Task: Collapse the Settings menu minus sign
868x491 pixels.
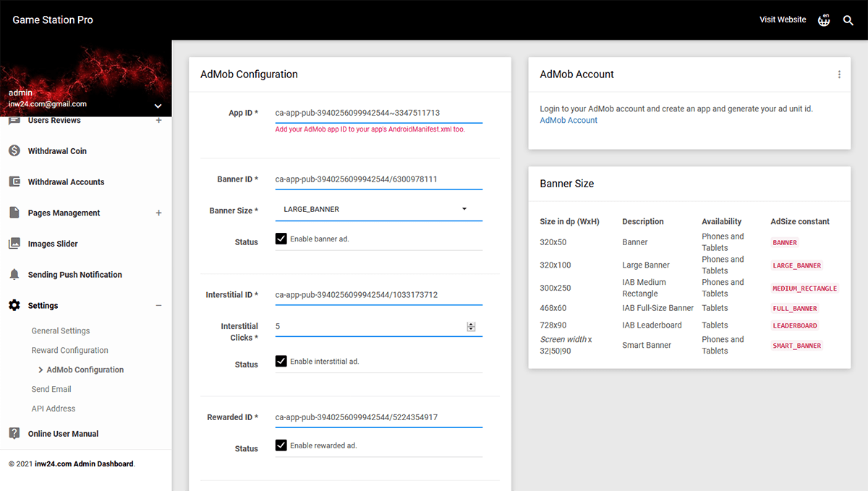Action: (159, 306)
